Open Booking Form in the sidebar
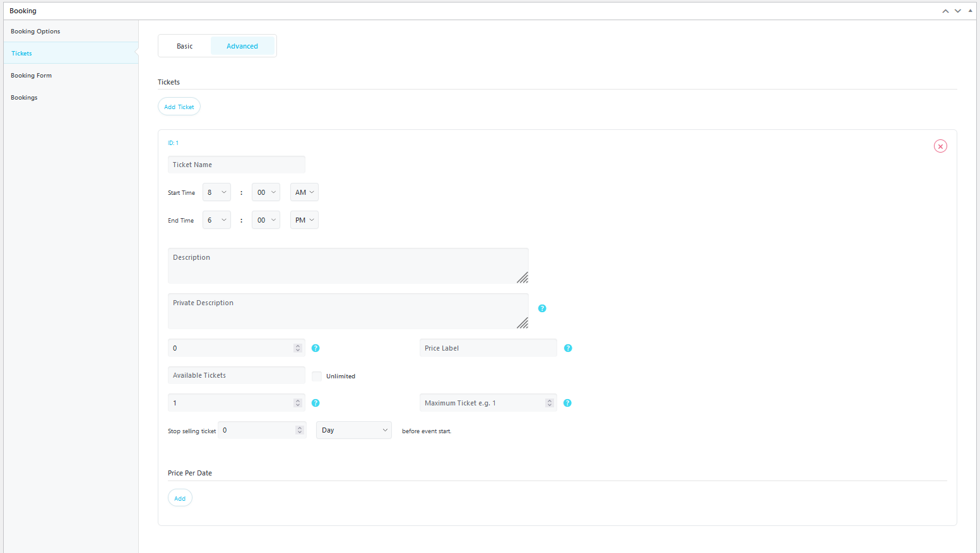 (x=71, y=75)
